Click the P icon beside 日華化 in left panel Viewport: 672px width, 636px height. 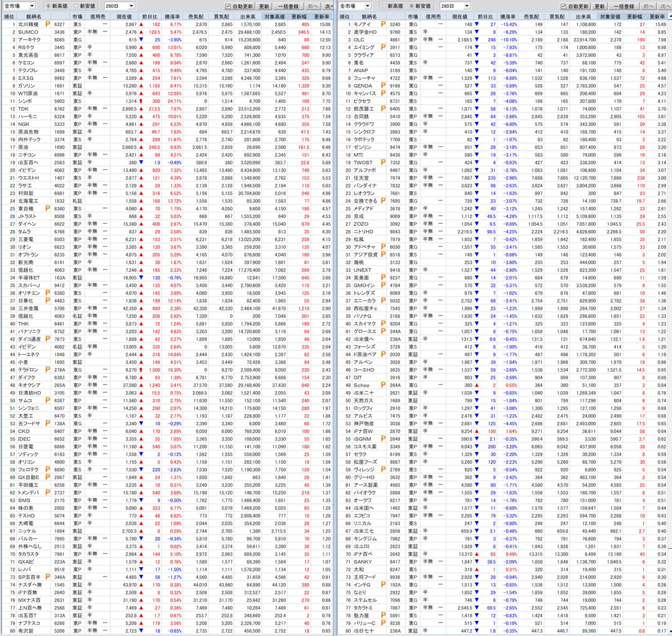48,301
